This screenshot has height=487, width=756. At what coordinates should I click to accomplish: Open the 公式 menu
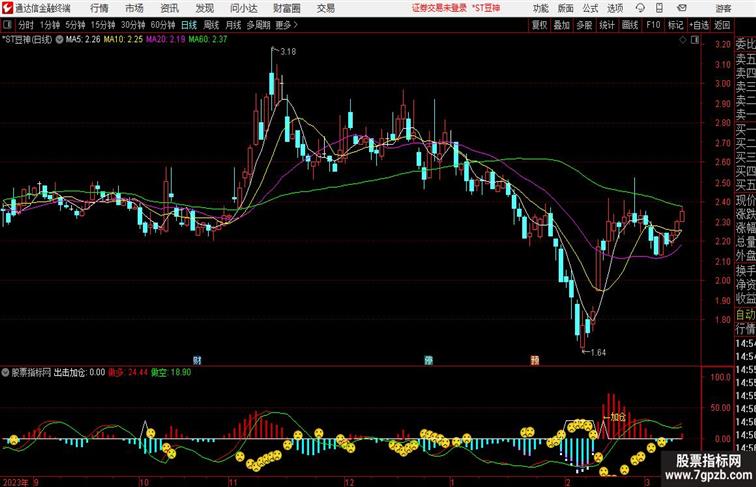[x=590, y=8]
